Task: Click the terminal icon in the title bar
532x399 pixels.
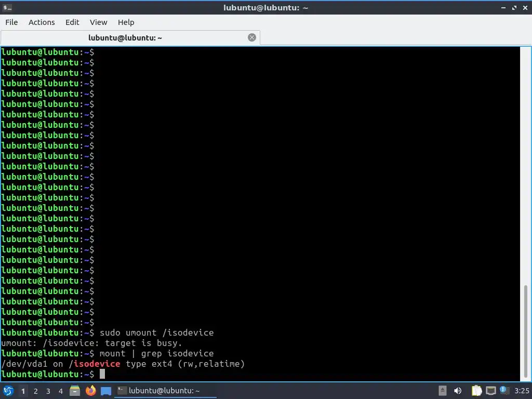Action: pyautogui.click(x=7, y=7)
